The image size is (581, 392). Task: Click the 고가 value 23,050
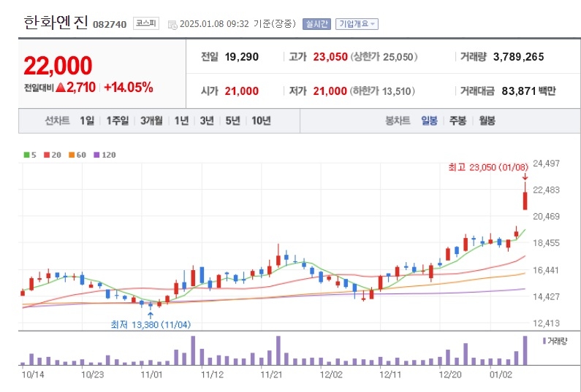pos(330,57)
